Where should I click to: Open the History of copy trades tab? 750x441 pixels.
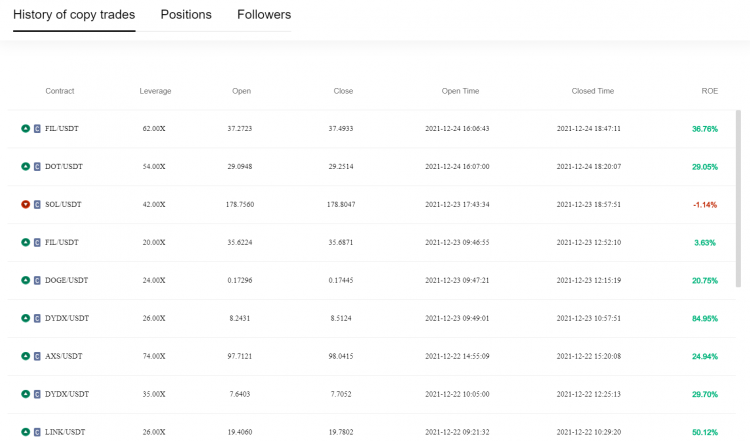point(74,15)
